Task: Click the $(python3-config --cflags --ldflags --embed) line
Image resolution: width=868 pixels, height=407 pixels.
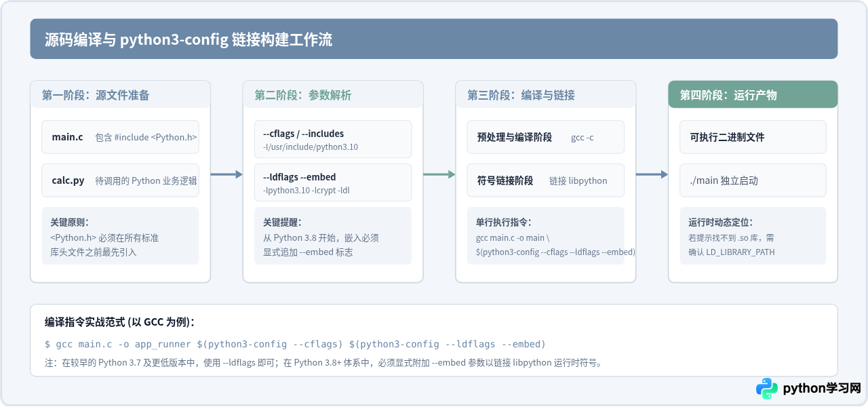Action: (x=555, y=252)
